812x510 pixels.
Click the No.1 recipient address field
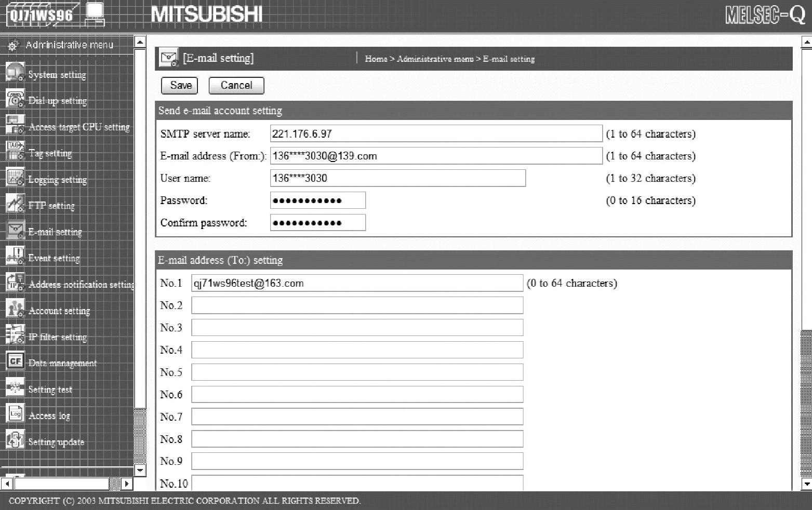coord(357,283)
